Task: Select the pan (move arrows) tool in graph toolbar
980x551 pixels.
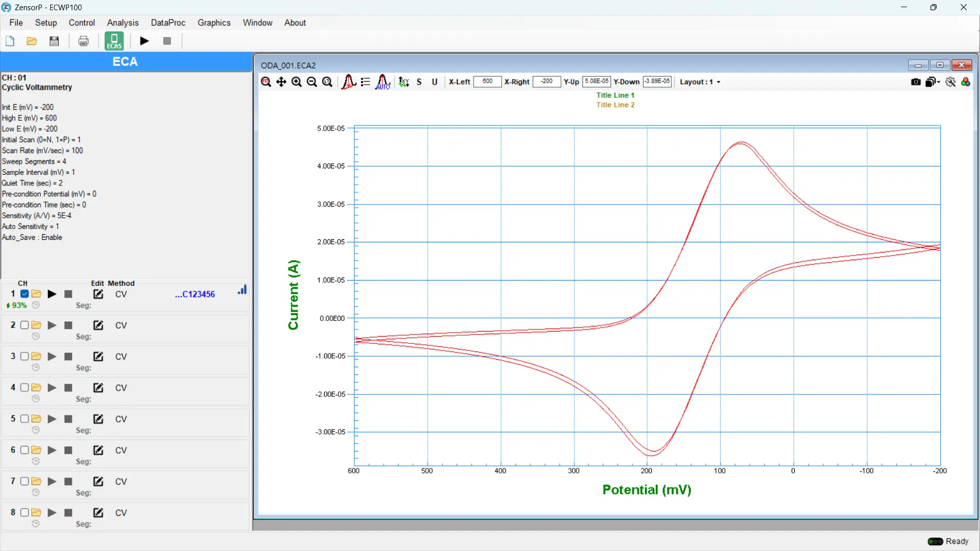Action: 281,82
